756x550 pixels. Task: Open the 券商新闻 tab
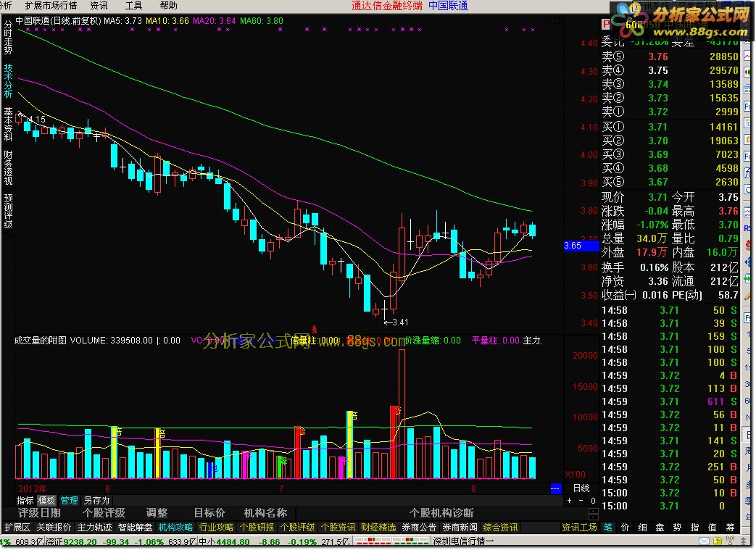click(460, 528)
